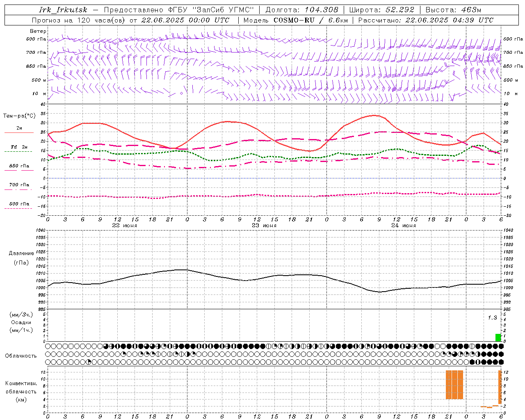Click the temperature axis title "Тем-ра(°C)"
This screenshot has width=525, height=420.
point(19,116)
